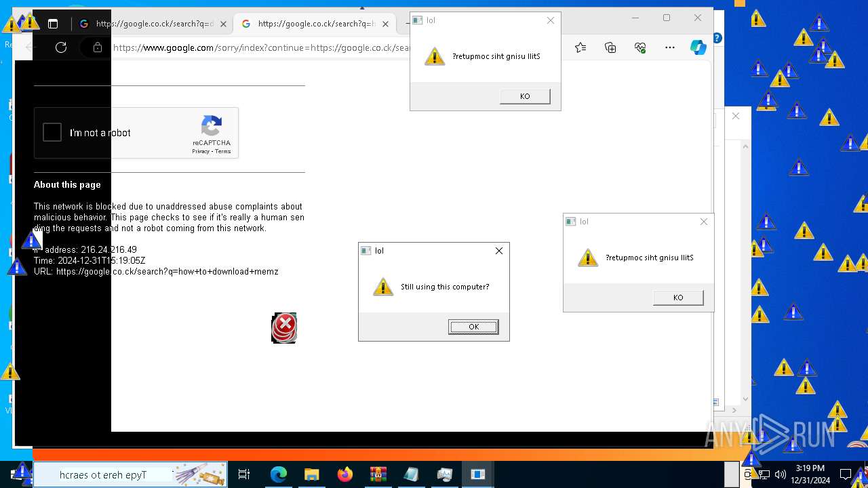Click KO in the right lol dialog
The image size is (868, 488).
(678, 298)
